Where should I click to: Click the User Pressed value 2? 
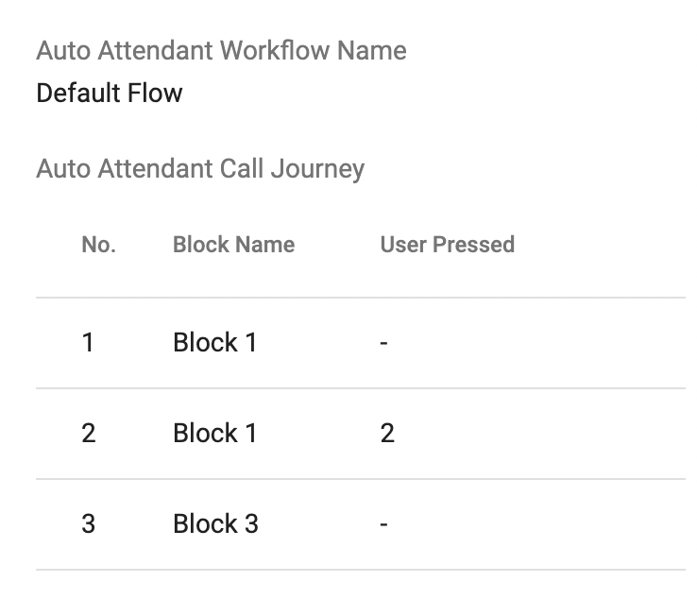click(x=387, y=434)
